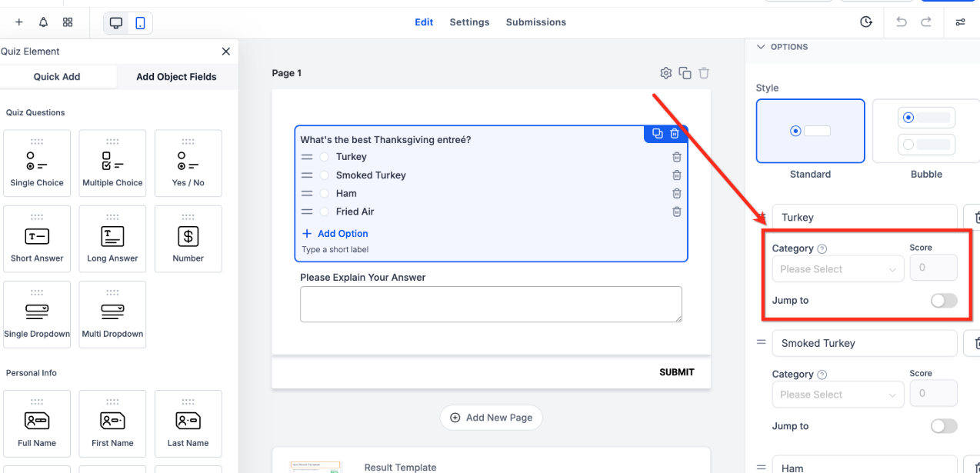Switch to the Submissions tab
The width and height of the screenshot is (980, 473).
(x=535, y=22)
